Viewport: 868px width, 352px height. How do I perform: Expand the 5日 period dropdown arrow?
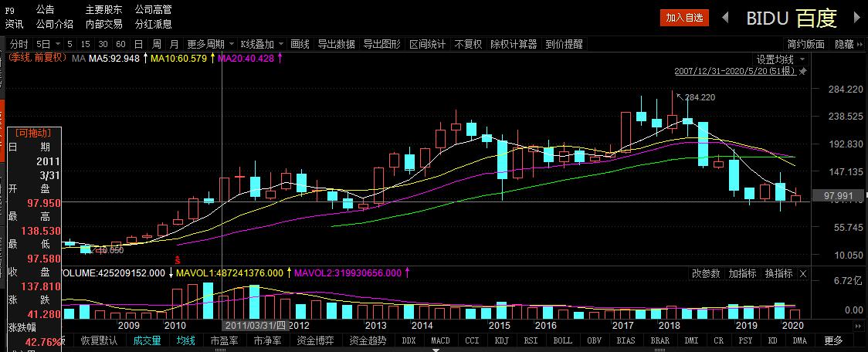(59, 44)
